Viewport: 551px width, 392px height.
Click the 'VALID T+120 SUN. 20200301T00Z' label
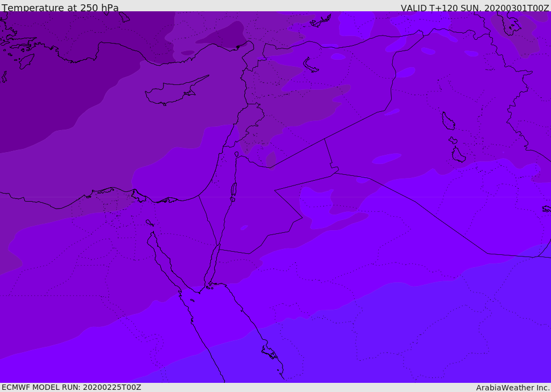pyautogui.click(x=475, y=8)
